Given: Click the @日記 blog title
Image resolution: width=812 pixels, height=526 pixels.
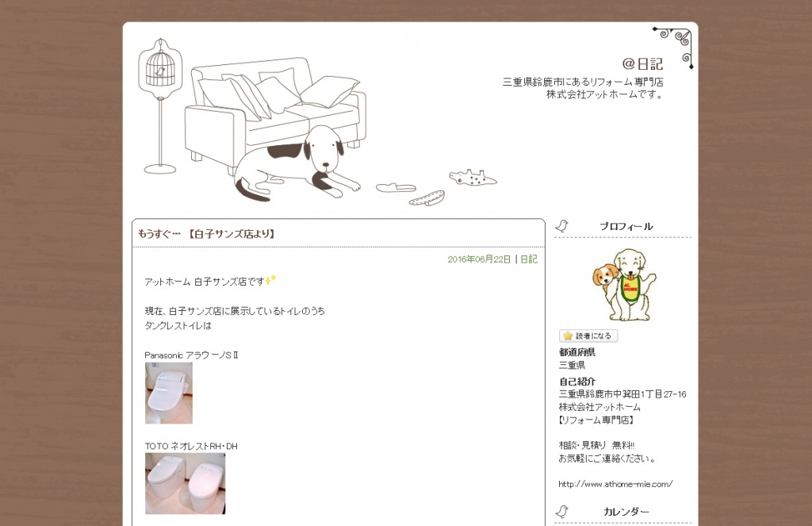Looking at the screenshot, I should coord(642,63).
